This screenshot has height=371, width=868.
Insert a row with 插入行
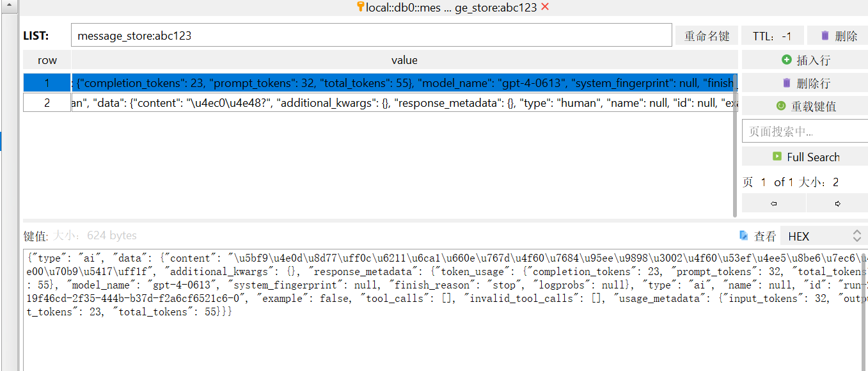click(x=805, y=60)
